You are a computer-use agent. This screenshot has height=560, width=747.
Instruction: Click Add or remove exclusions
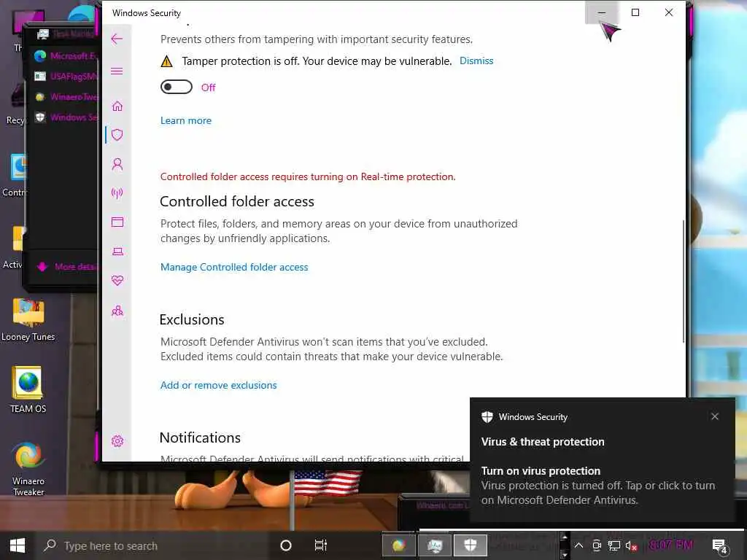(x=218, y=385)
